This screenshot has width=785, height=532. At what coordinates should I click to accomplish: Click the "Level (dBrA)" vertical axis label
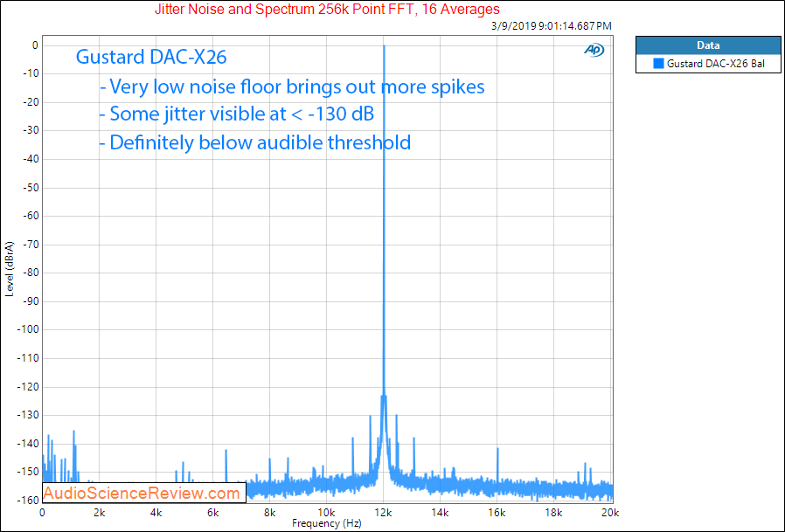[10, 269]
